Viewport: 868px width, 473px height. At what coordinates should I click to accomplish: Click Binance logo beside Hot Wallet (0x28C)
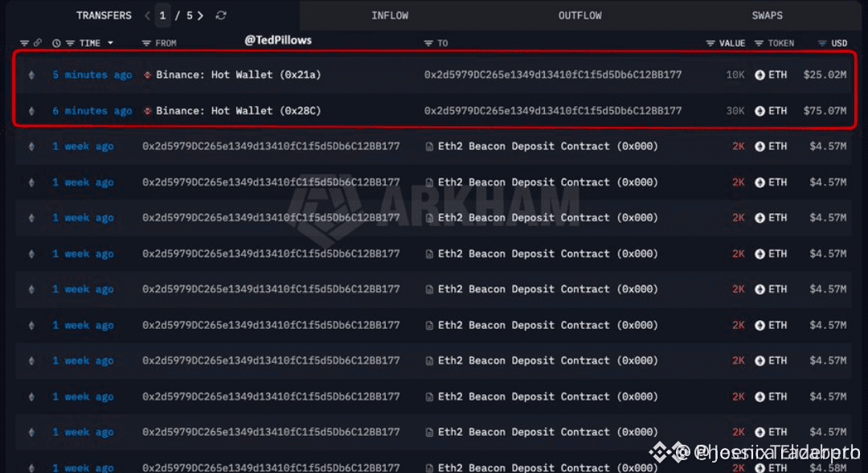pos(147,111)
